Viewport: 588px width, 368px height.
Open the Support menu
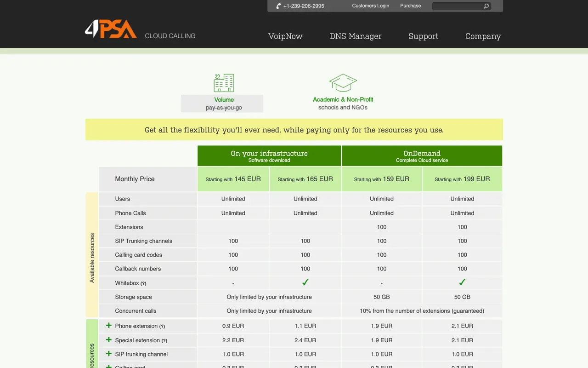click(x=424, y=36)
